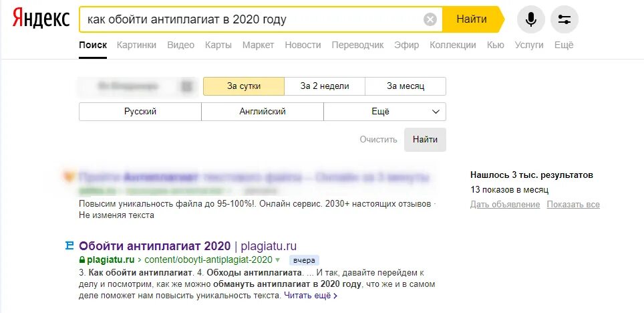Screen dimensions: 644x313
Task: Open the Карты tab
Action: click(x=218, y=45)
